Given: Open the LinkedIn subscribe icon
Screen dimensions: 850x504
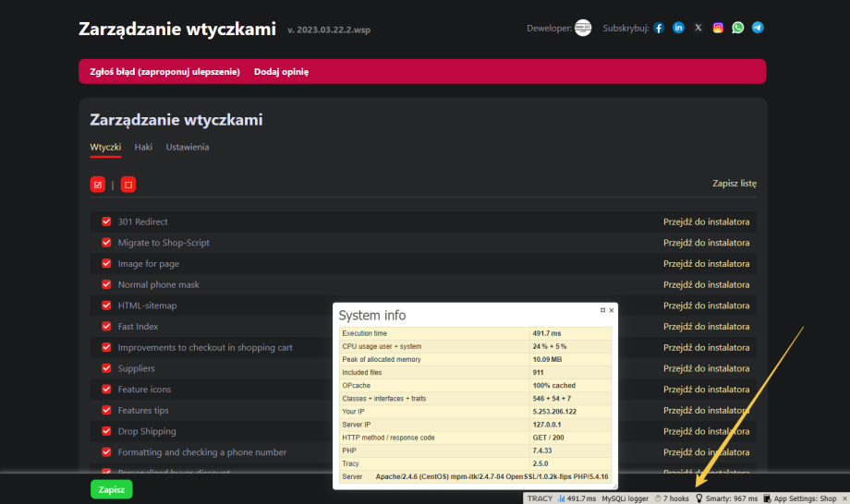Looking at the screenshot, I should pos(678,28).
